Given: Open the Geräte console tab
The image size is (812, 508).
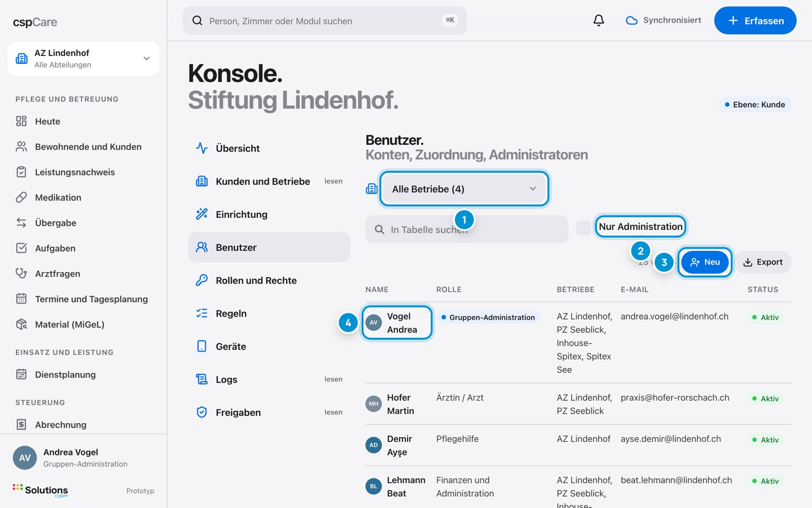Looking at the screenshot, I should pyautogui.click(x=269, y=346).
